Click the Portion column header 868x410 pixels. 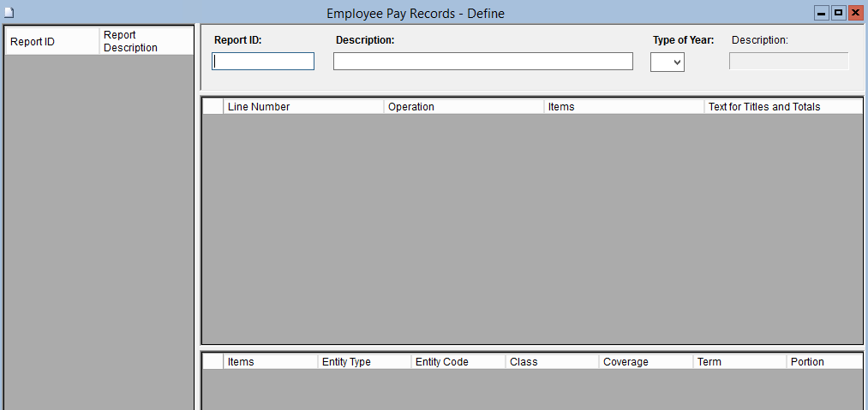click(823, 362)
